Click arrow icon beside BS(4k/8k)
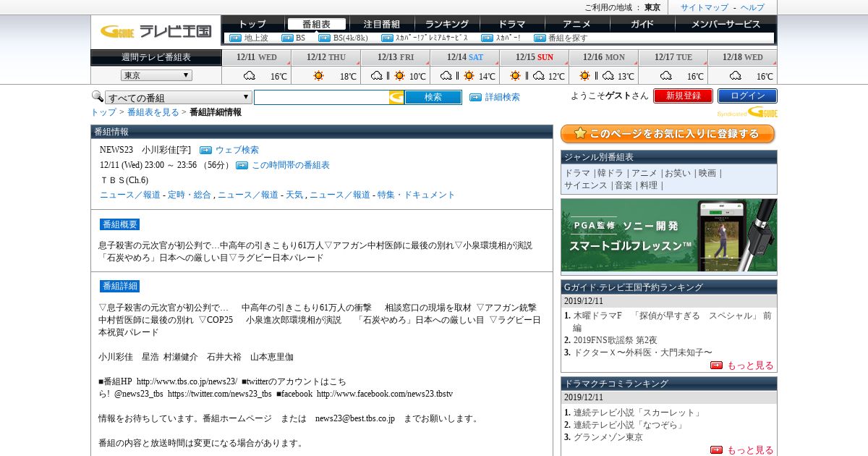 tap(325, 38)
